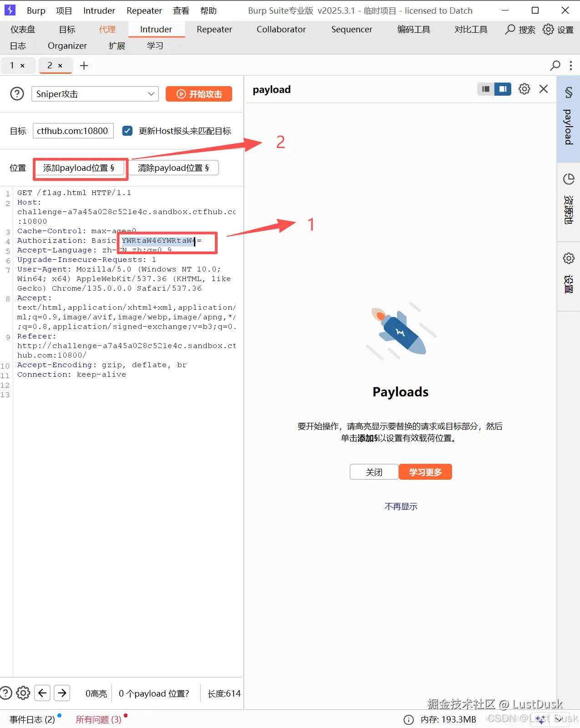580x728 pixels.
Task: Switch to 代理 tab
Action: coord(107,30)
